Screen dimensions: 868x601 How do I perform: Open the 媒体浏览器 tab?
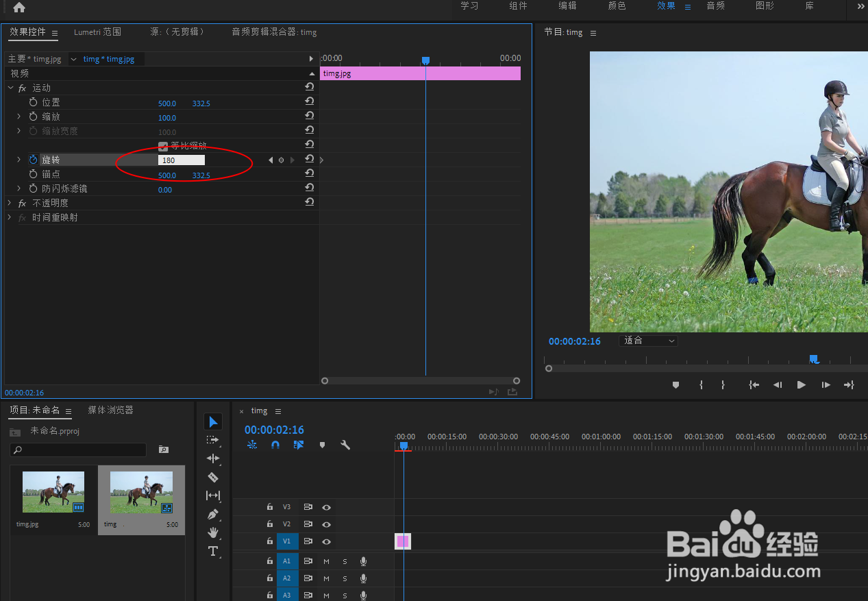[x=110, y=410]
